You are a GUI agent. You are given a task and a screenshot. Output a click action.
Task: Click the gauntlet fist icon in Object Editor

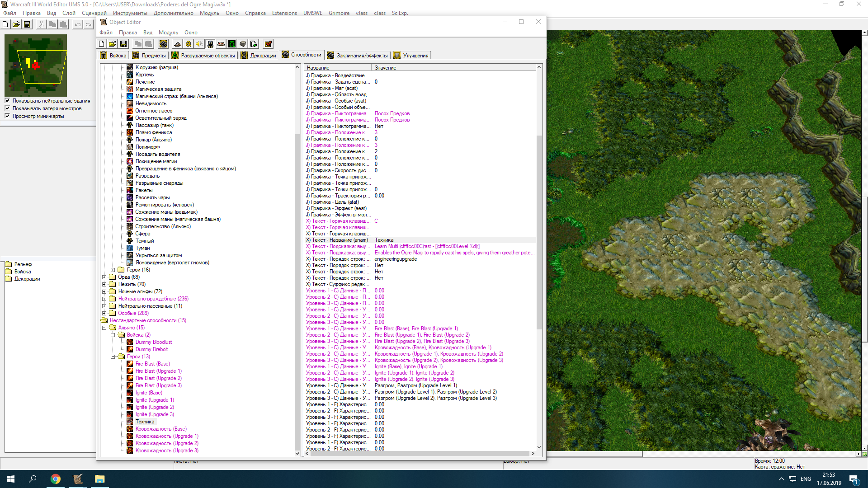click(163, 44)
